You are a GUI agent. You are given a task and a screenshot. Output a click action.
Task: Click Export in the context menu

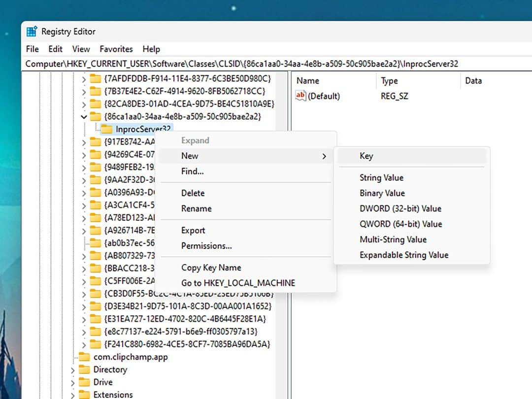pyautogui.click(x=245, y=231)
